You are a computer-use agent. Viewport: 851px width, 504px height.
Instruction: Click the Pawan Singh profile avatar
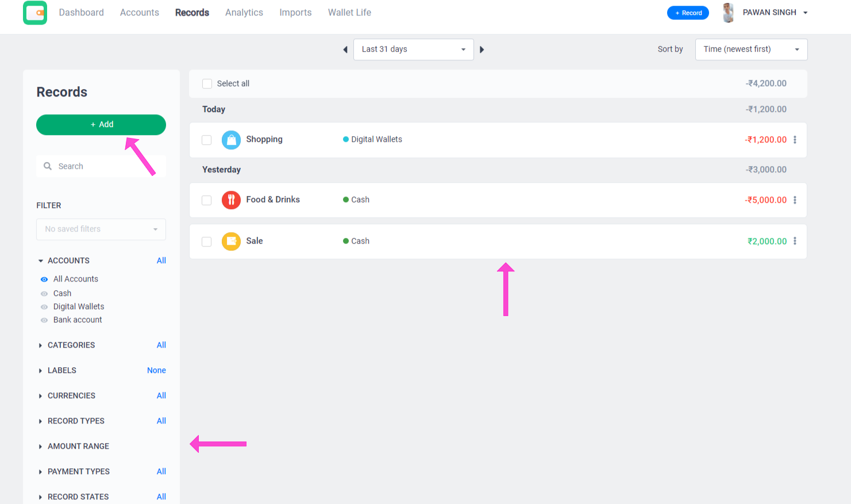pos(728,13)
